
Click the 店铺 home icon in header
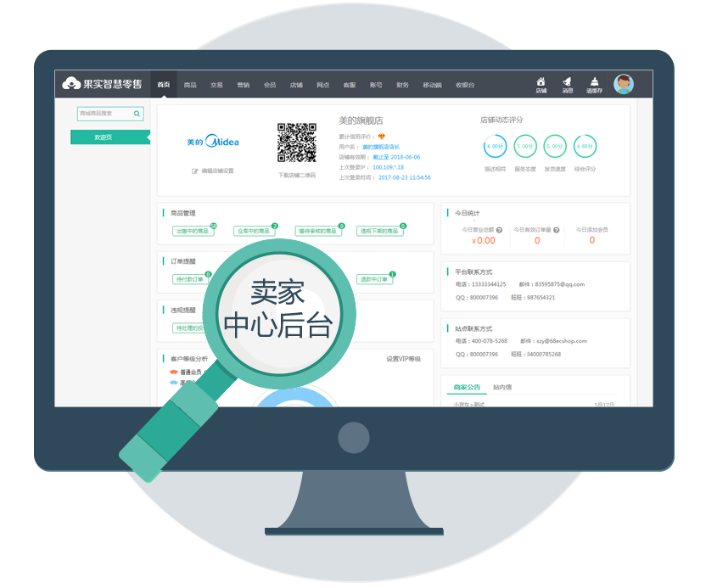pos(541,83)
